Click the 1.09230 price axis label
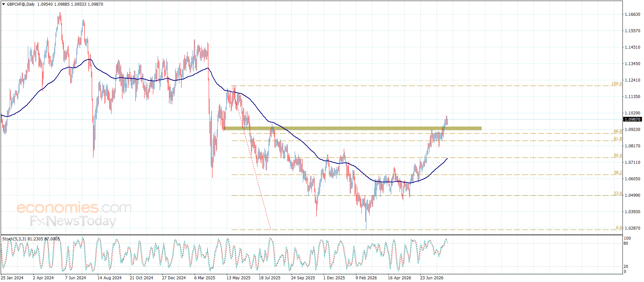Screen dimensions: 644x282 632,130
